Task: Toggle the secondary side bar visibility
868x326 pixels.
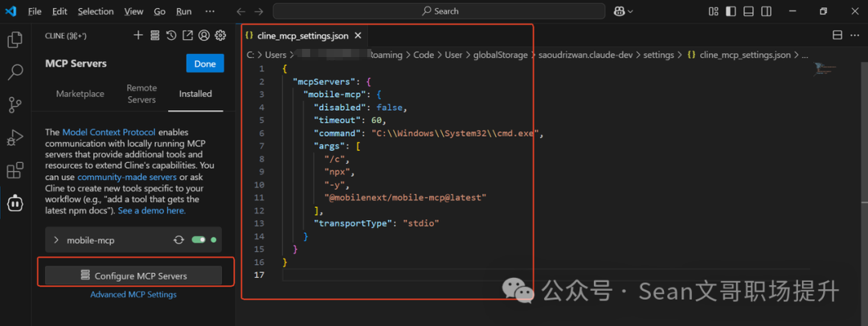Action: 766,11
